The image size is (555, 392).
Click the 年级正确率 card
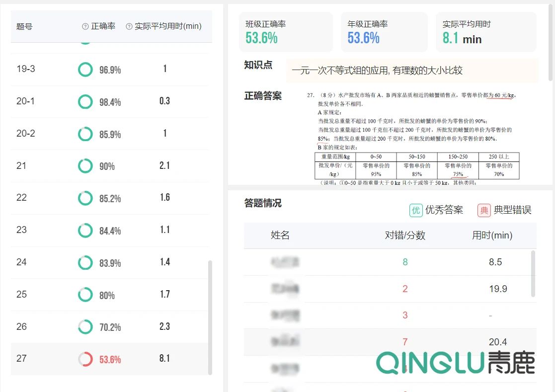[384, 32]
